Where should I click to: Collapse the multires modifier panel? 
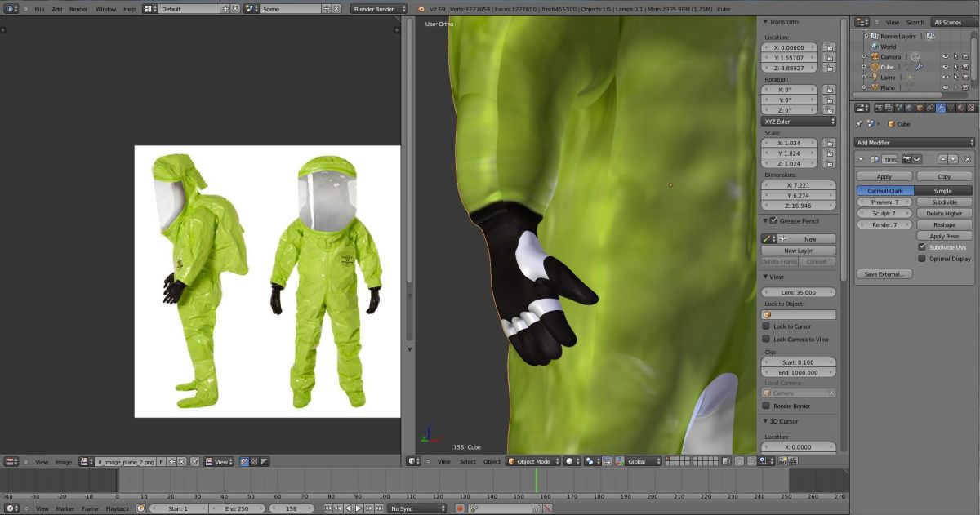pos(862,159)
